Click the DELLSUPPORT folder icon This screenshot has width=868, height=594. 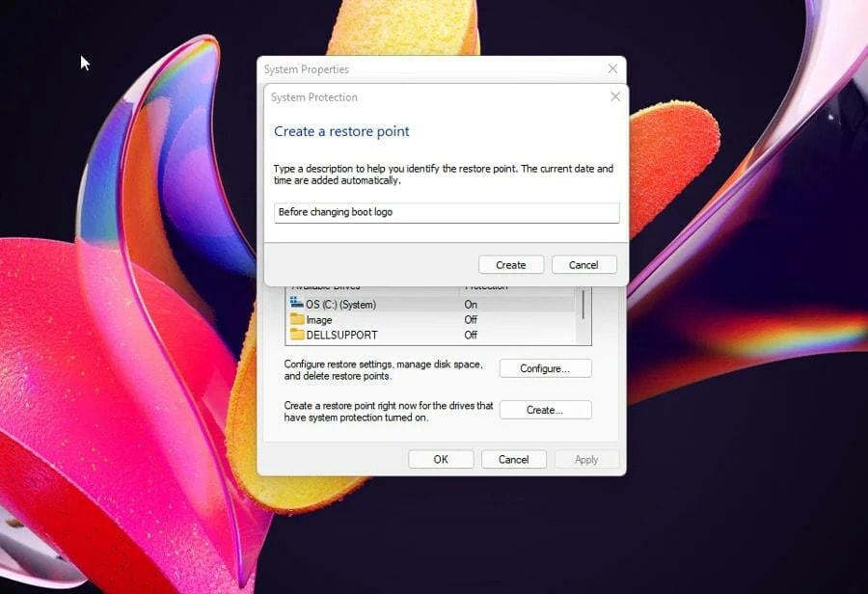[297, 335]
